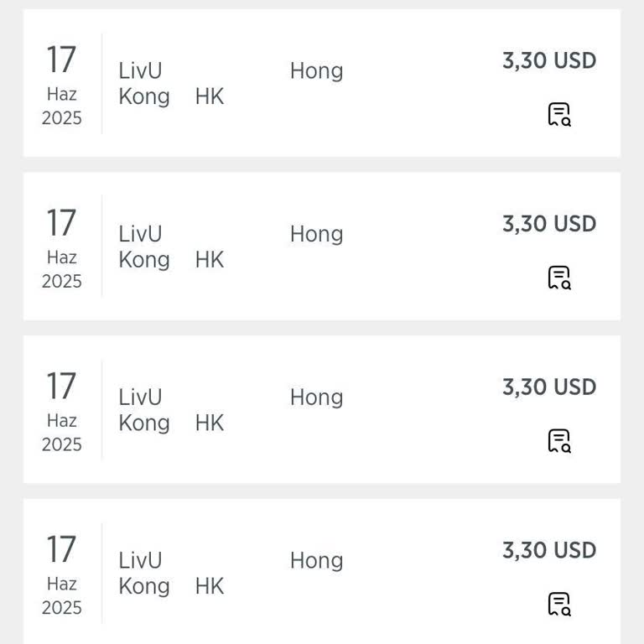Click date 17 on the third transaction

(61, 387)
